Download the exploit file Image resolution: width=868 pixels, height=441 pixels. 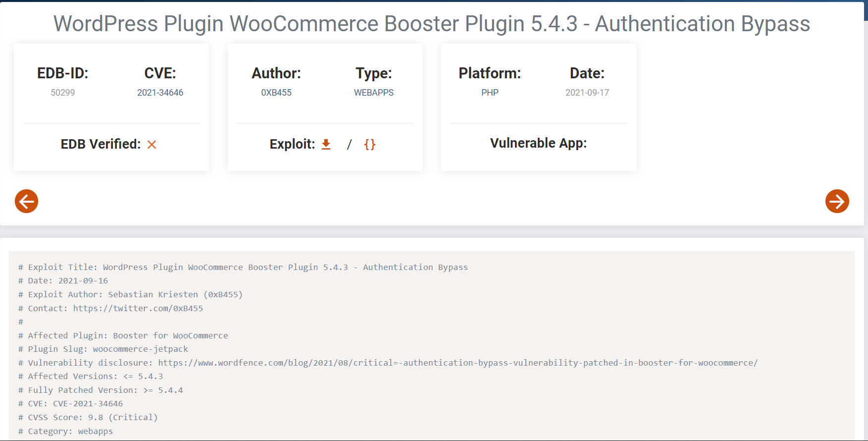click(326, 144)
